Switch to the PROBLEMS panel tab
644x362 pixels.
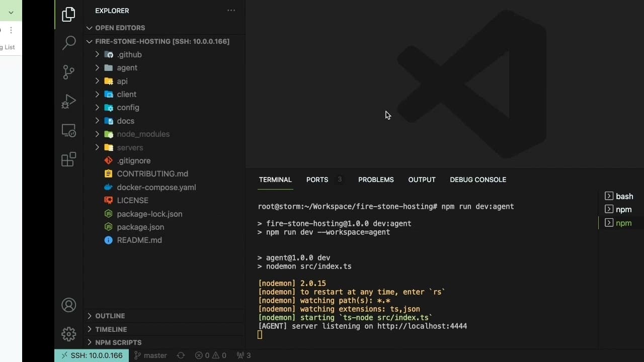[376, 180]
